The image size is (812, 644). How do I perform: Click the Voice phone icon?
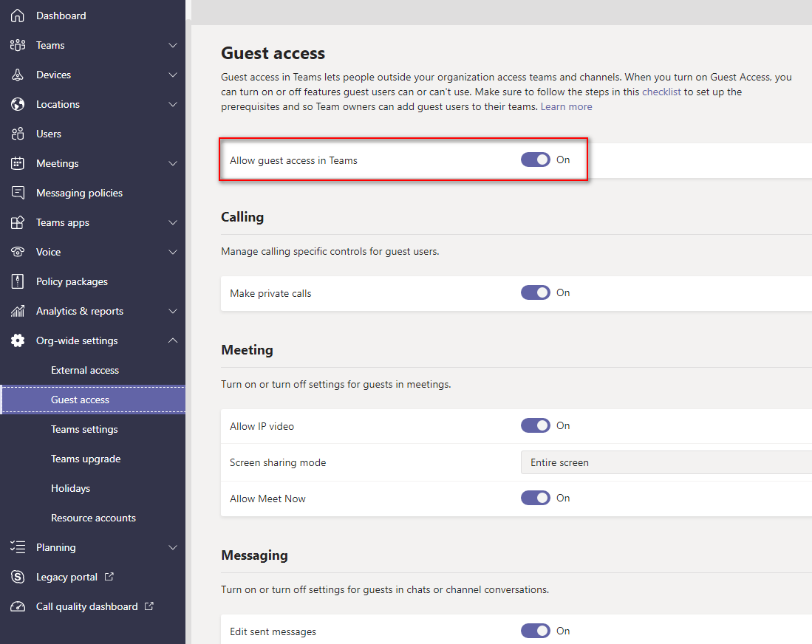pos(18,252)
